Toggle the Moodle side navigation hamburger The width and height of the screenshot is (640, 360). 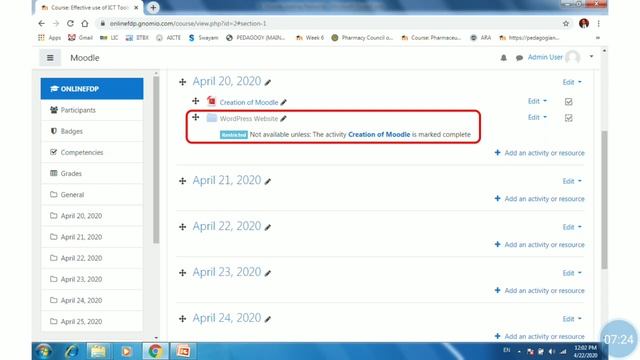50,58
